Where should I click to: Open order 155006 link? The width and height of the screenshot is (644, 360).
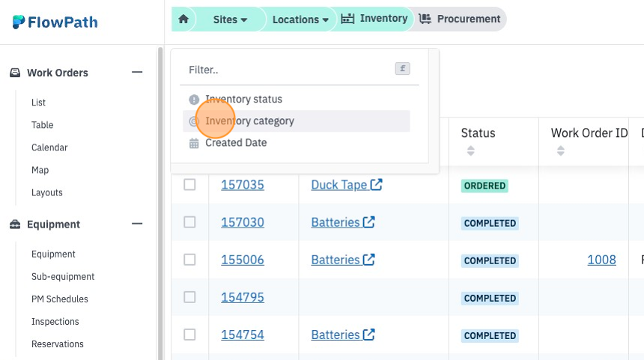click(x=243, y=260)
